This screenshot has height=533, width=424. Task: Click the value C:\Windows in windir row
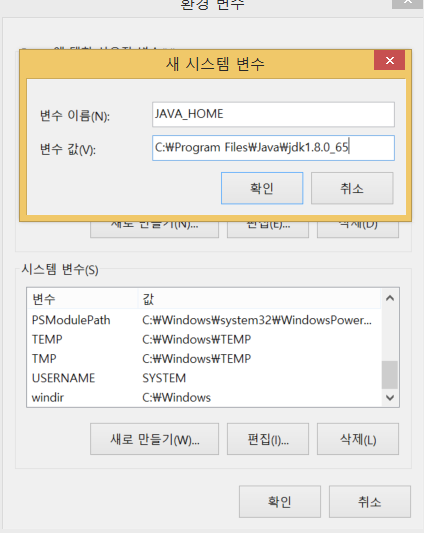(x=176, y=397)
